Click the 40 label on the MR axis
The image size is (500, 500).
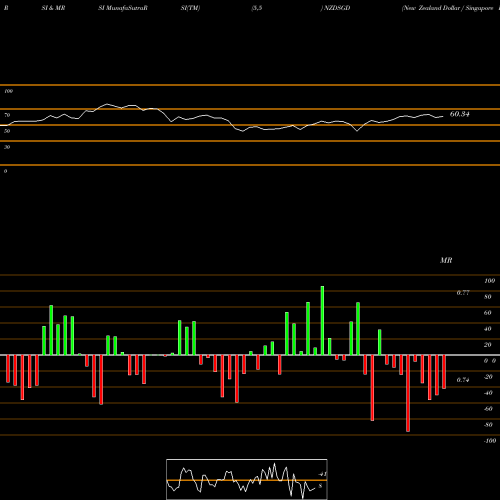[x=488, y=329]
